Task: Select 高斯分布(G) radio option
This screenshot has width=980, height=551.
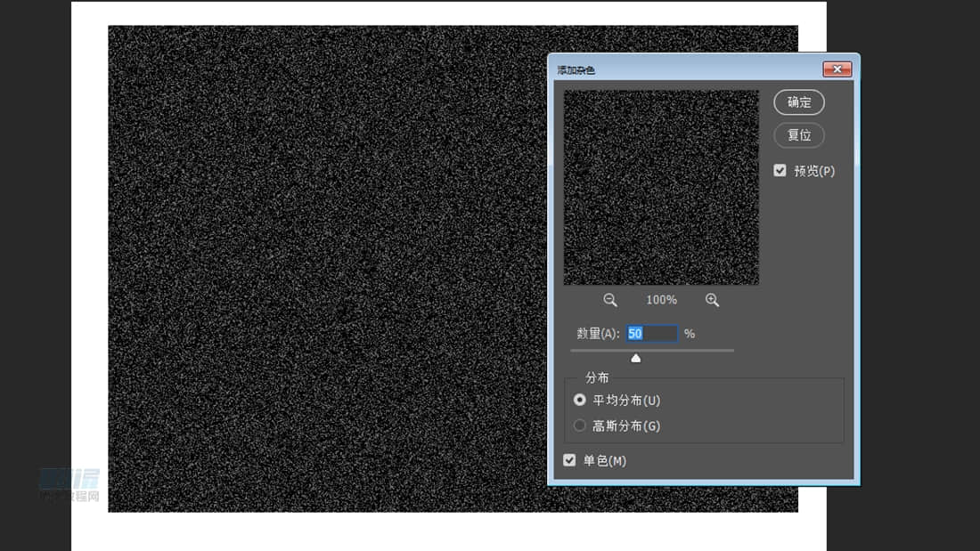Action: tap(579, 426)
